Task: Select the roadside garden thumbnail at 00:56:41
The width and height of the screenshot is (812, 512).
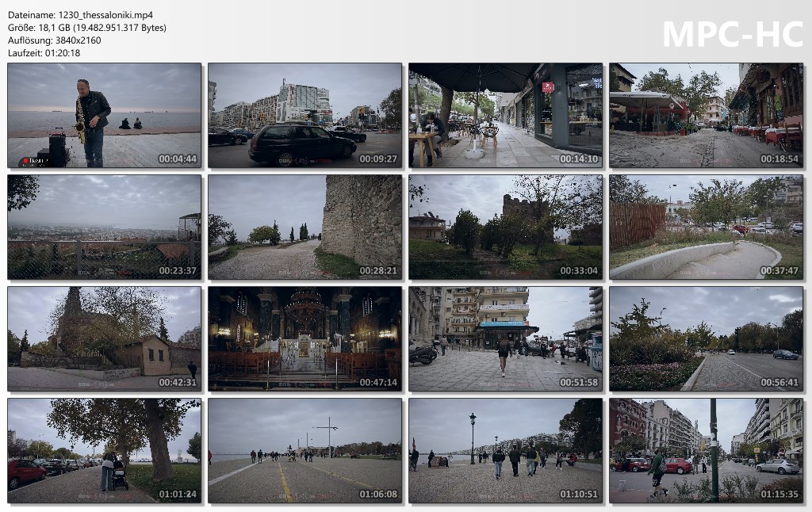Action: [707, 339]
